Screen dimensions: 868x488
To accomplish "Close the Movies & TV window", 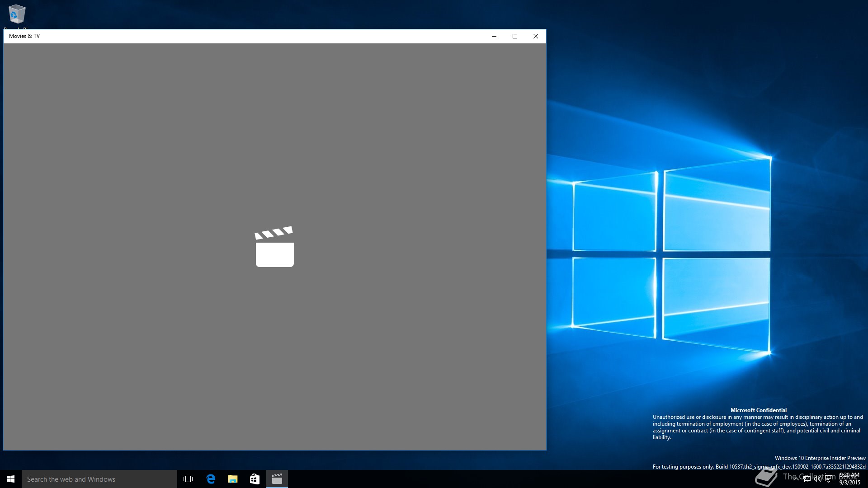I will pyautogui.click(x=536, y=36).
